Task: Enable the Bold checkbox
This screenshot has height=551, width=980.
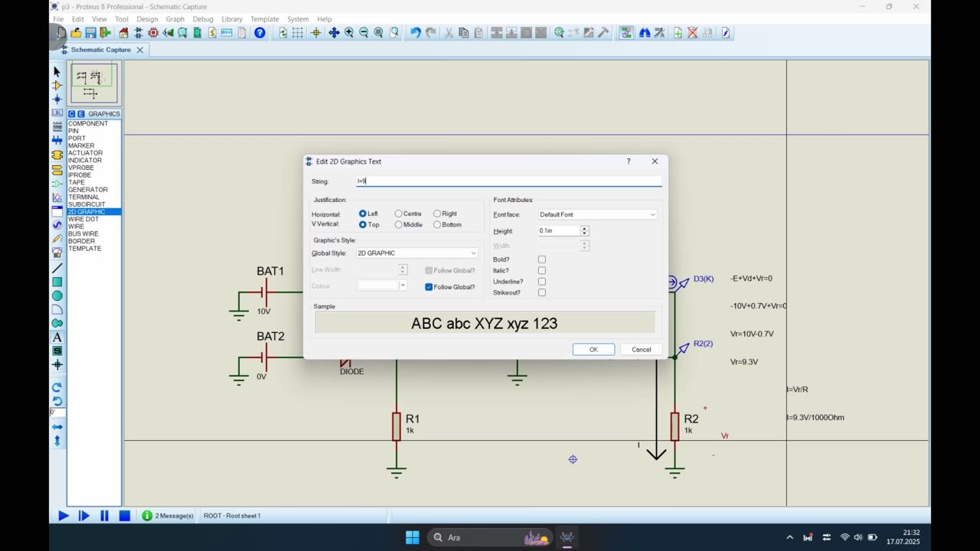Action: [x=542, y=259]
